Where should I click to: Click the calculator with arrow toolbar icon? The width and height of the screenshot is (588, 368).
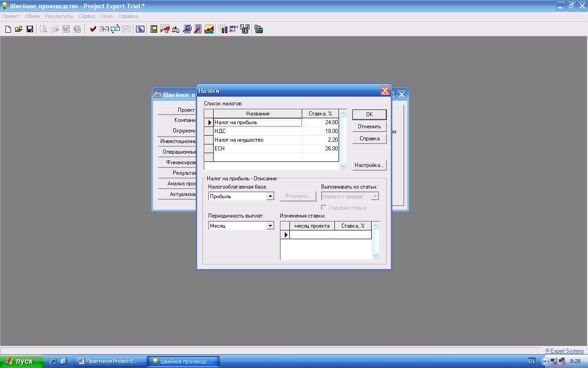pyautogui.click(x=259, y=29)
